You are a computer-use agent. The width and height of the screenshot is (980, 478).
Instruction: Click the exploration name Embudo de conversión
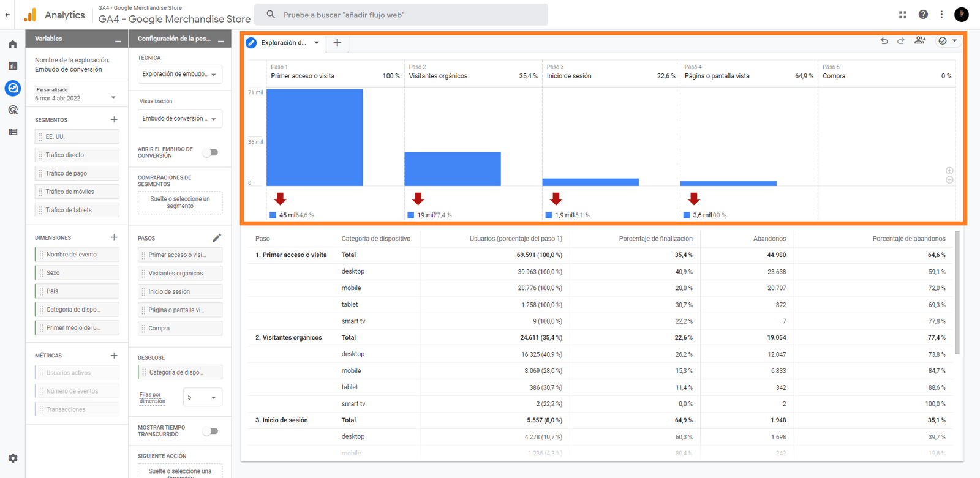tap(69, 69)
